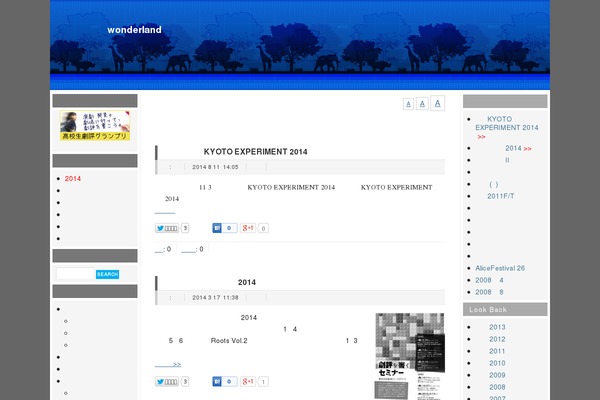Tweet the KYOTO EXPERIMENT 2014 post
Viewport: 600px width, 400px height.
tap(167, 228)
